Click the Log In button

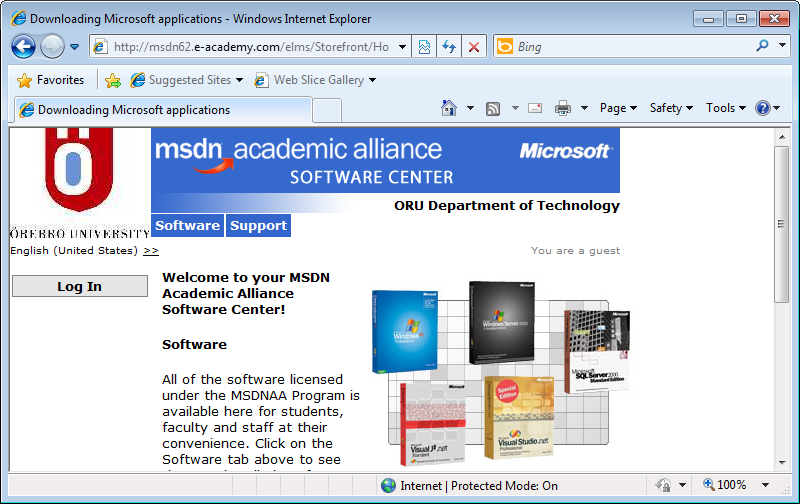pos(80,286)
